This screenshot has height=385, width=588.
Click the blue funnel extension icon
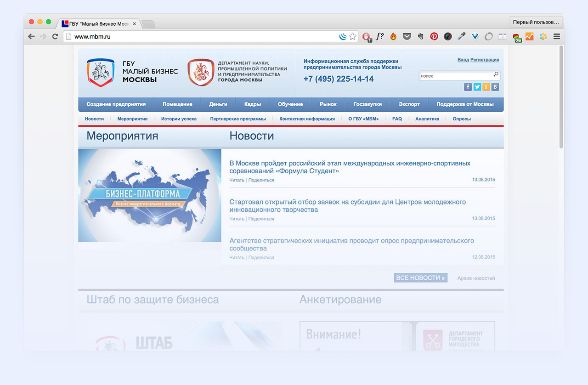475,36
